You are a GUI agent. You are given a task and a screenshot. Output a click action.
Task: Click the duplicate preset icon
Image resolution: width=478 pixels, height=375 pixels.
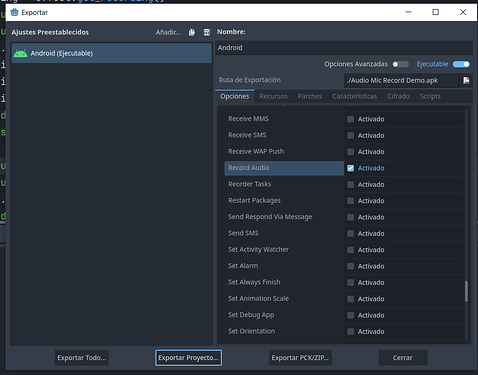(192, 32)
